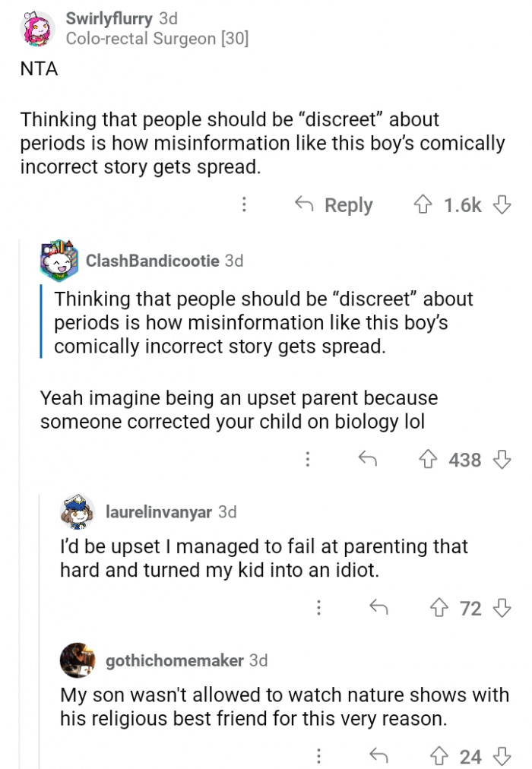
Task: Open three-dot menu on ClashBandicootie's comment
Action: 308,459
